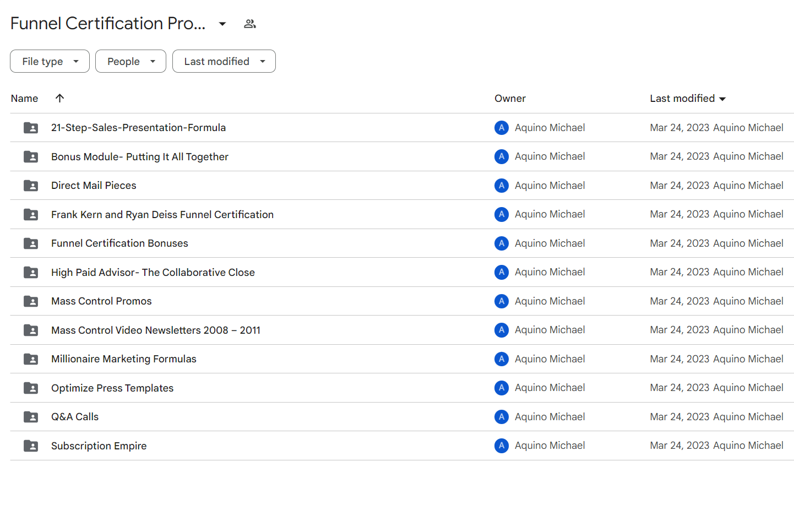Viewport: 794px width, 532px height.
Task: Select the Mass Control Promos folder name
Action: [101, 301]
